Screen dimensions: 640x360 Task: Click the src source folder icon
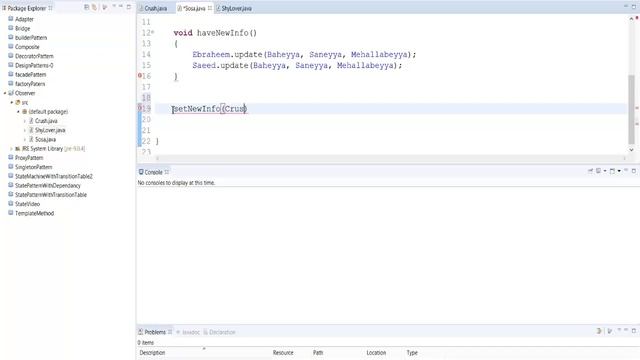pos(18,102)
